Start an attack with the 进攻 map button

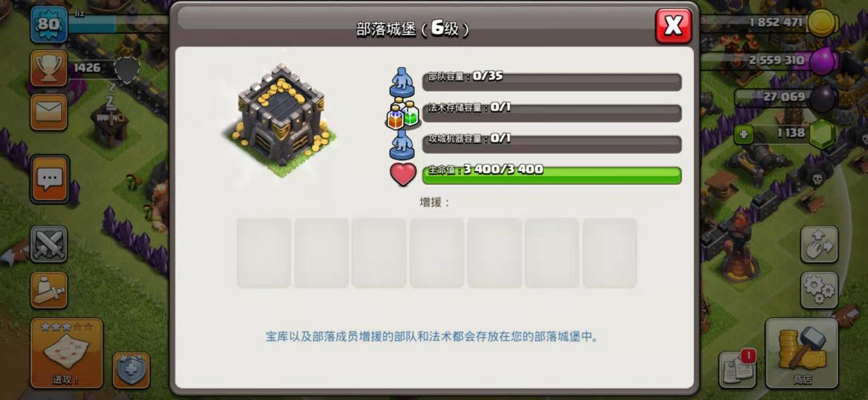coord(67,353)
